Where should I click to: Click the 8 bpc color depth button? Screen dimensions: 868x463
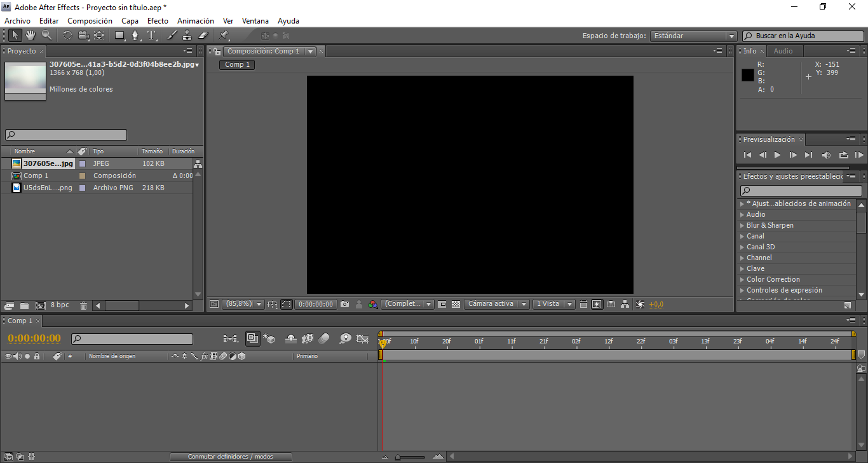click(60, 305)
